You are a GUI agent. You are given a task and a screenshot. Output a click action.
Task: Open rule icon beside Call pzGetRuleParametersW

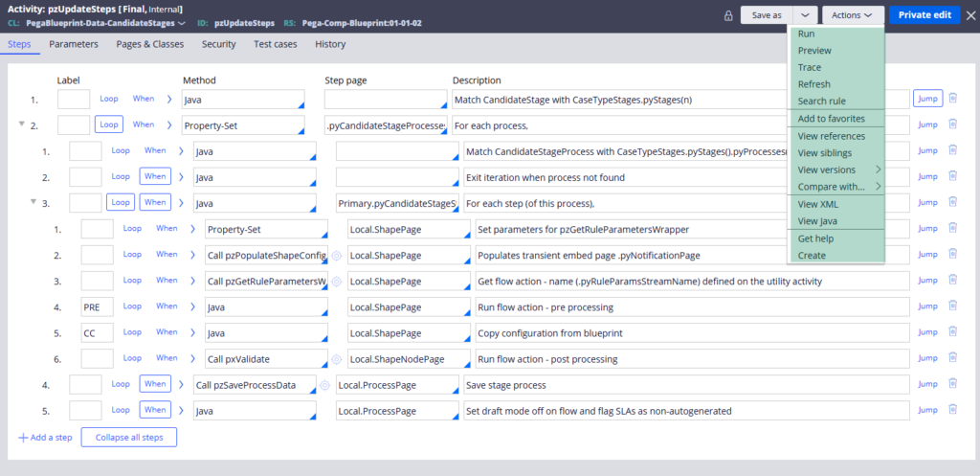tap(336, 282)
